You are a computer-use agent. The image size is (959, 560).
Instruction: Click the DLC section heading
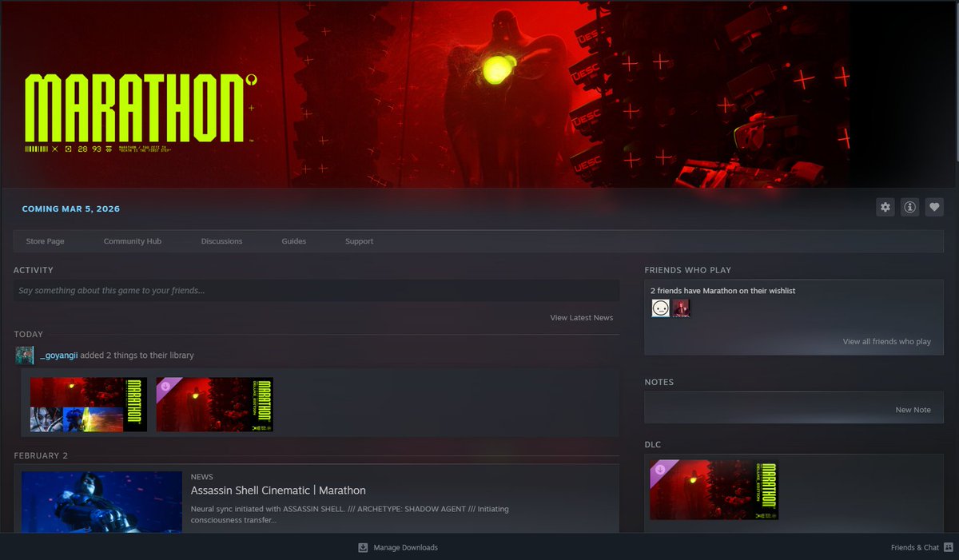pyautogui.click(x=653, y=444)
